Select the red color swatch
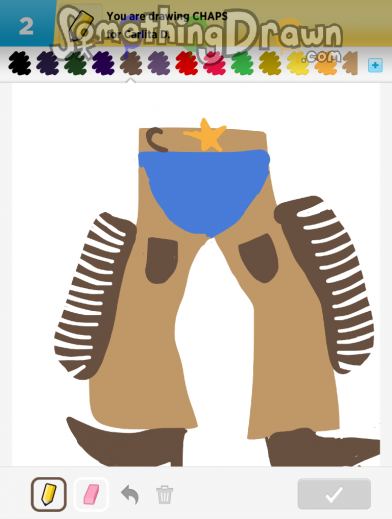Viewport: 392px width, 519px height. point(187,63)
